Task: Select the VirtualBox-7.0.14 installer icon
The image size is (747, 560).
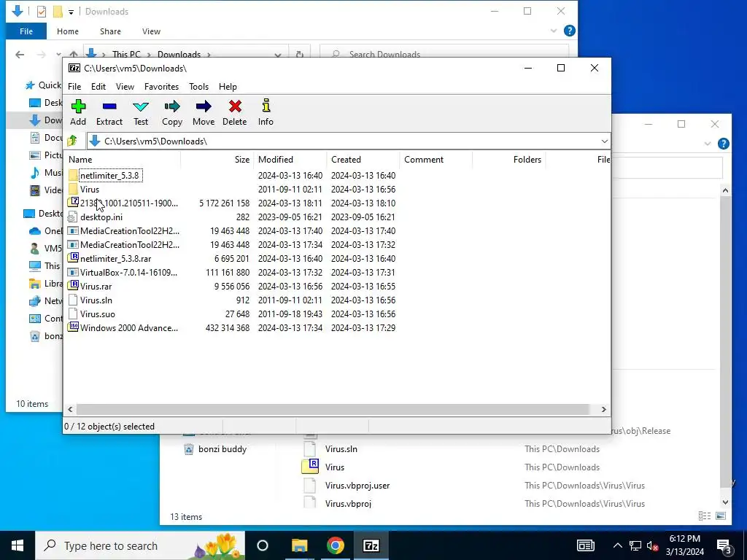Action: (x=73, y=272)
